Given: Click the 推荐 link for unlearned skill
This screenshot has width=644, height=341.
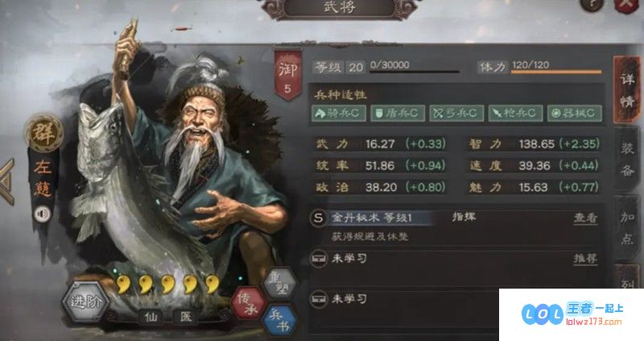Looking at the screenshot, I should (585, 259).
